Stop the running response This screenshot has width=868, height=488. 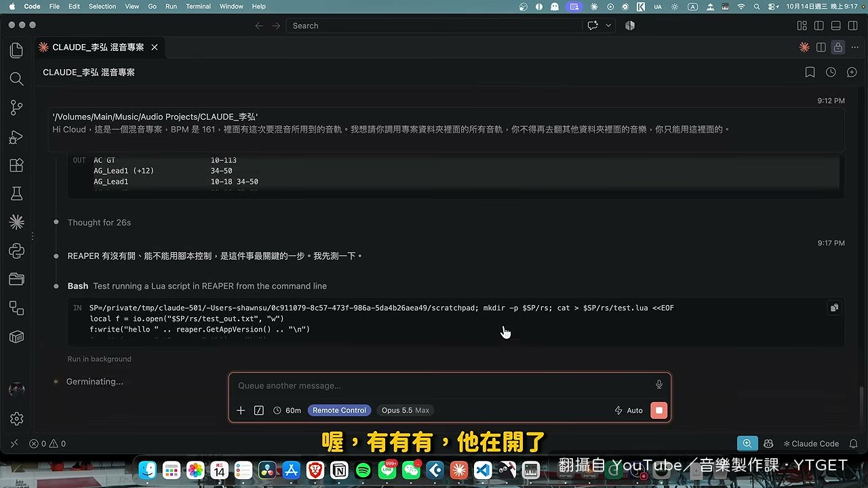658,410
